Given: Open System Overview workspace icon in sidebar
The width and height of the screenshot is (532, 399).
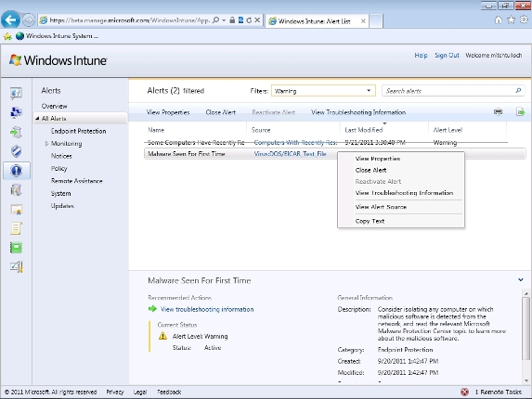Looking at the screenshot, I should pyautogui.click(x=16, y=93).
